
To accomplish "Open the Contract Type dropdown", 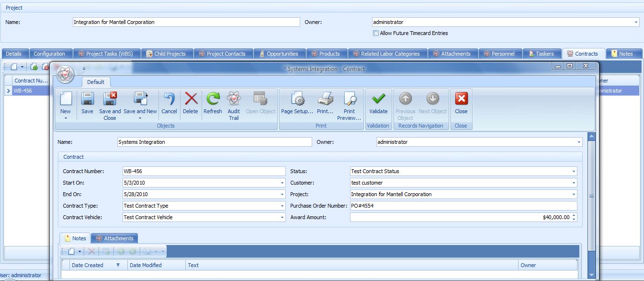I will [282, 206].
